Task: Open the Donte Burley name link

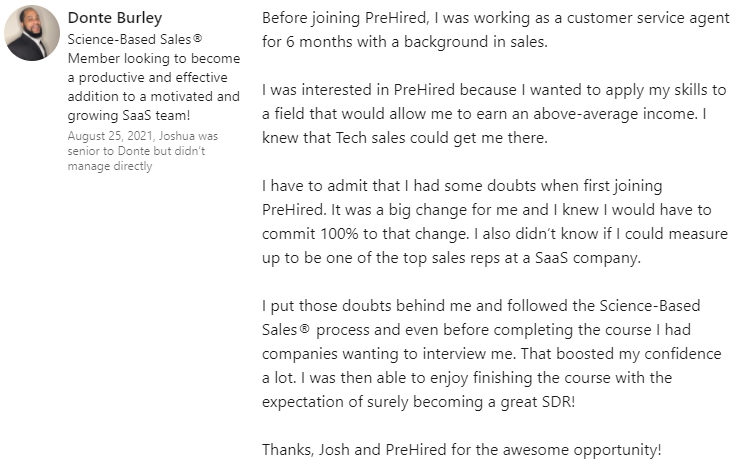Action: 114,18
